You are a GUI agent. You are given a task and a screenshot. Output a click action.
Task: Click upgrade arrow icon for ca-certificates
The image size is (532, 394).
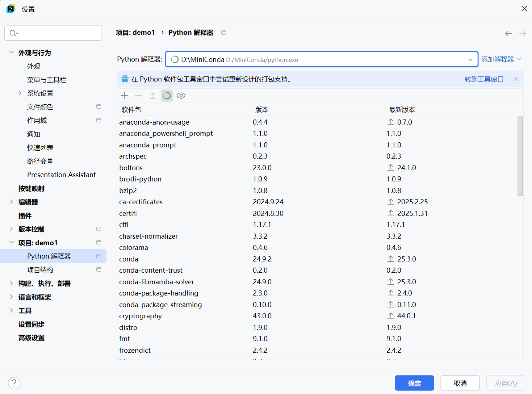coord(391,202)
